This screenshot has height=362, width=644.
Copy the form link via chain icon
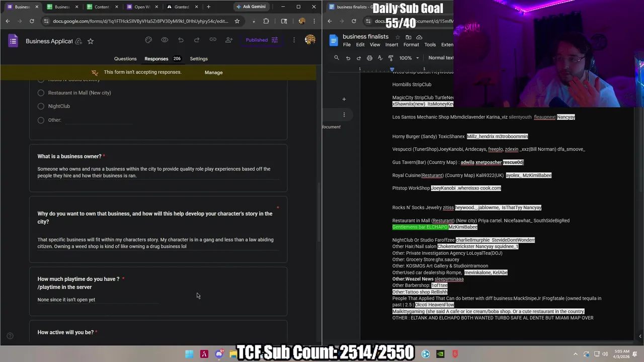213,40
